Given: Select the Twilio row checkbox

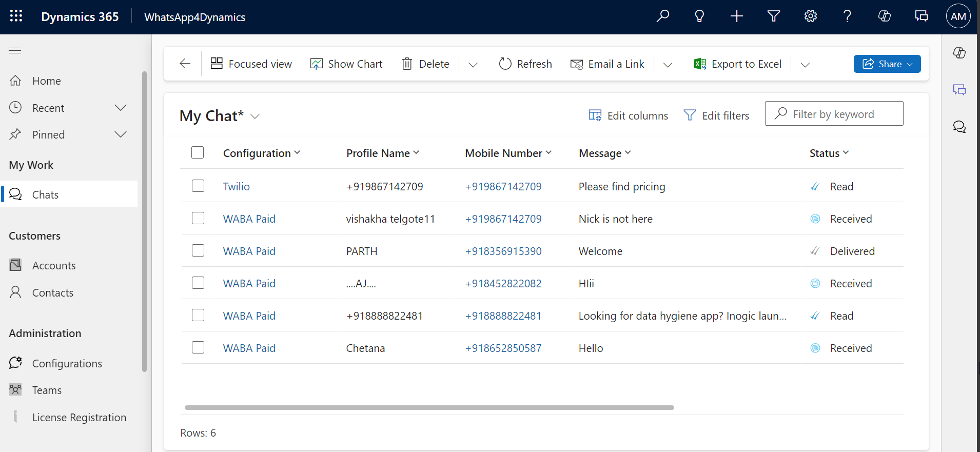Looking at the screenshot, I should (x=198, y=186).
